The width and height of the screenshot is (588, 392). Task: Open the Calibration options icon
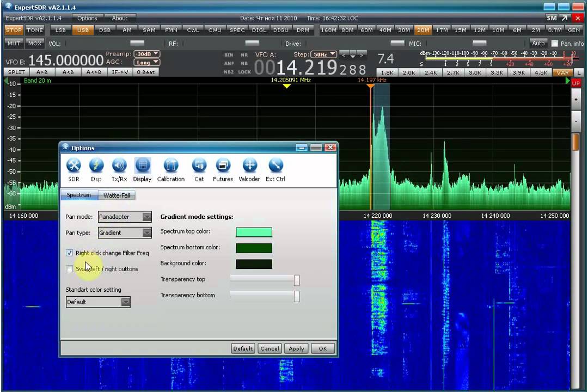tap(171, 169)
